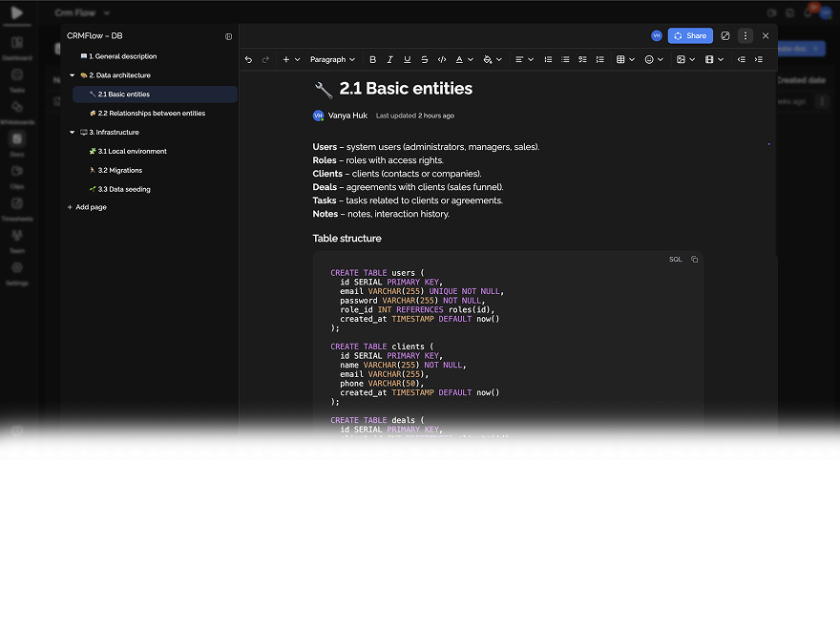This screenshot has height=631, width=840.
Task: Open the Paragraph style dropdown
Action: point(332,59)
